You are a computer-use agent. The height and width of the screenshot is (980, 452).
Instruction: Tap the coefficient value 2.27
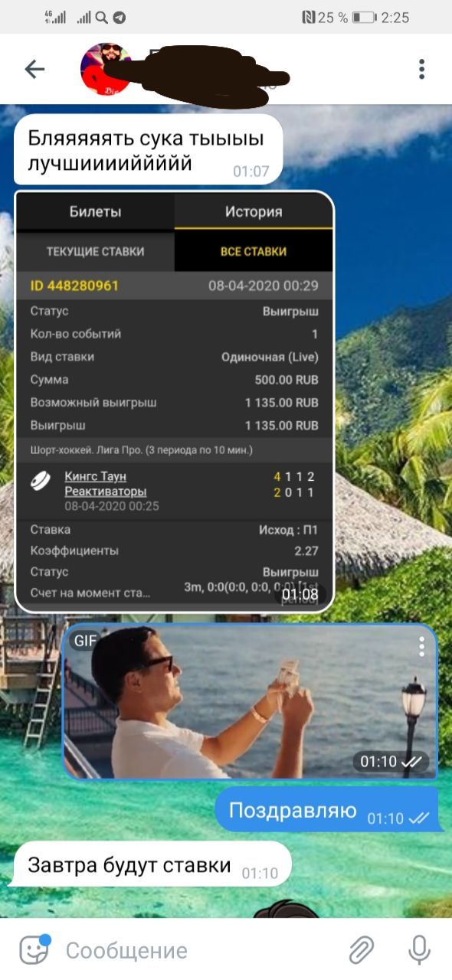coord(306,550)
